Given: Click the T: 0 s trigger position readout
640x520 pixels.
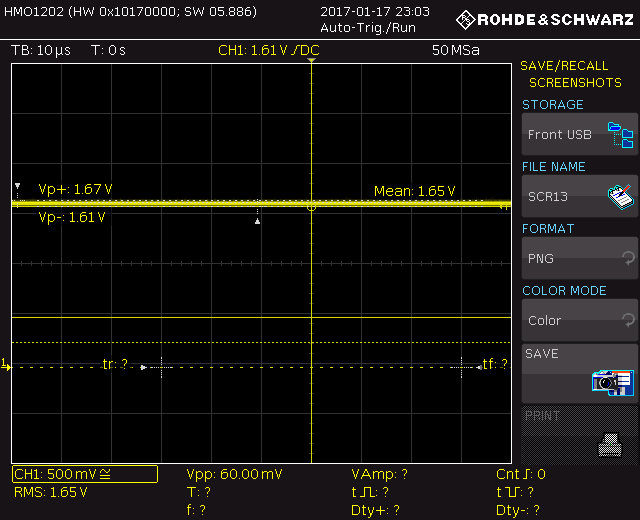Looking at the screenshot, I should 108,50.
